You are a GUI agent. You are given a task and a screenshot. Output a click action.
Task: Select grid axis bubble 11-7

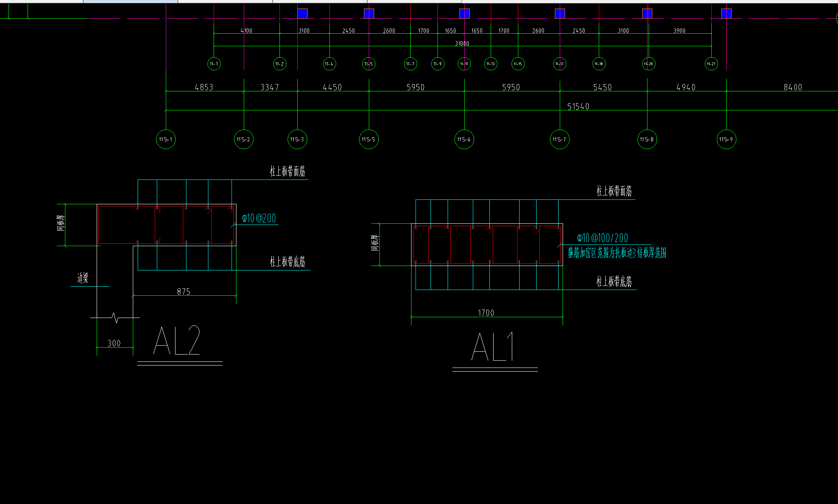[410, 64]
